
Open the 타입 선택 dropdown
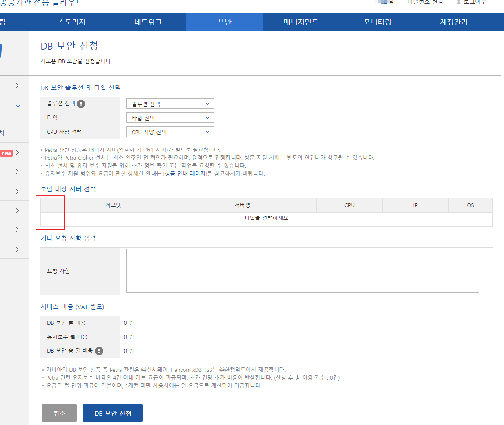point(170,118)
